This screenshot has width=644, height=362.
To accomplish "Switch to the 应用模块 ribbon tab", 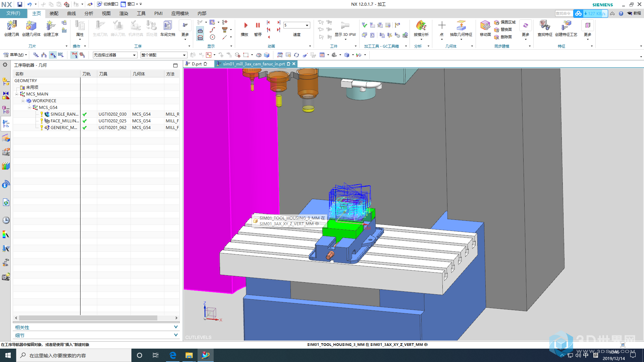I will pos(180,13).
